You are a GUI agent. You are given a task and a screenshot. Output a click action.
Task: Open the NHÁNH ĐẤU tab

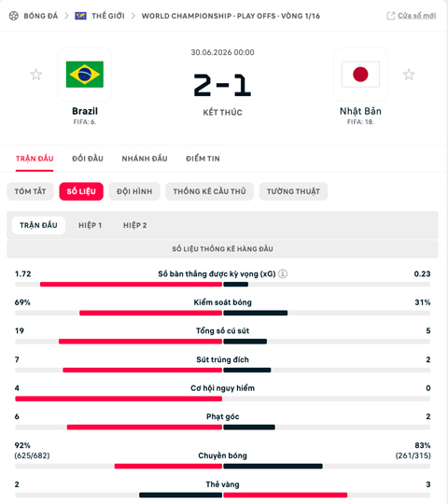click(145, 159)
